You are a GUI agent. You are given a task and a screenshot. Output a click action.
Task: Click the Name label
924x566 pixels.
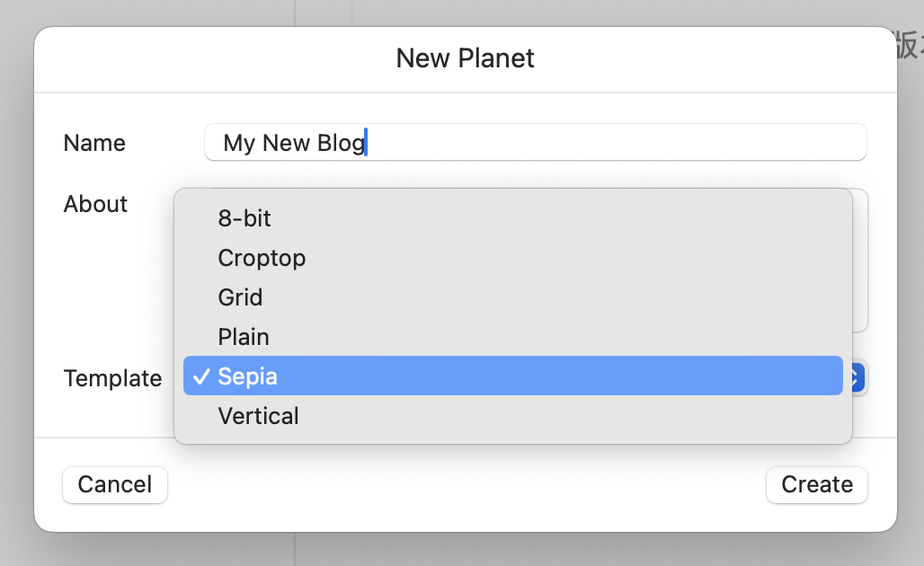[93, 143]
